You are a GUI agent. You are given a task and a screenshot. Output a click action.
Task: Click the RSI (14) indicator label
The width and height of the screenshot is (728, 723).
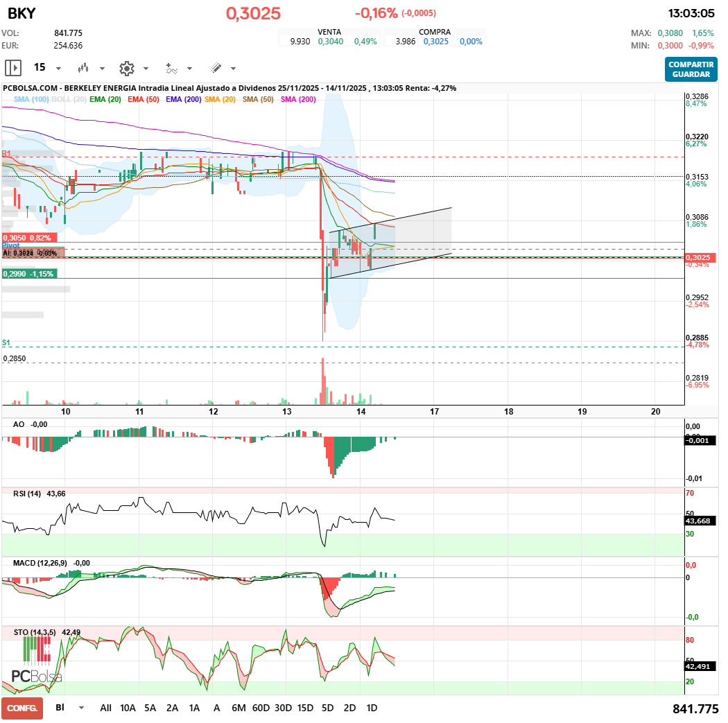tap(27, 494)
